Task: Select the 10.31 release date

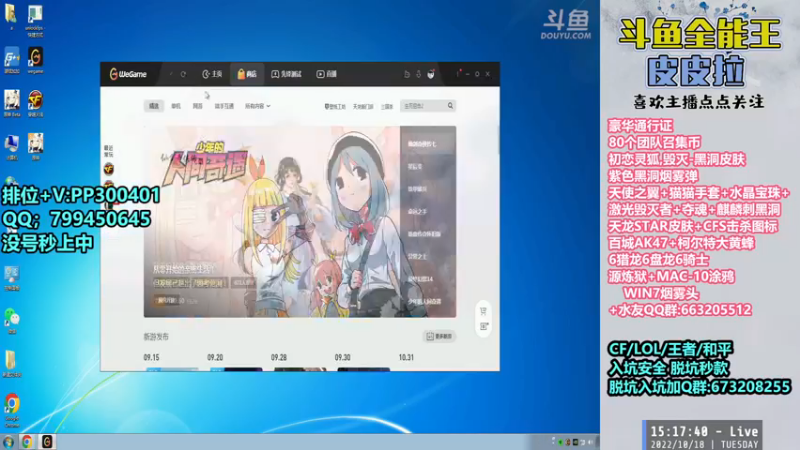Action: coord(407,357)
